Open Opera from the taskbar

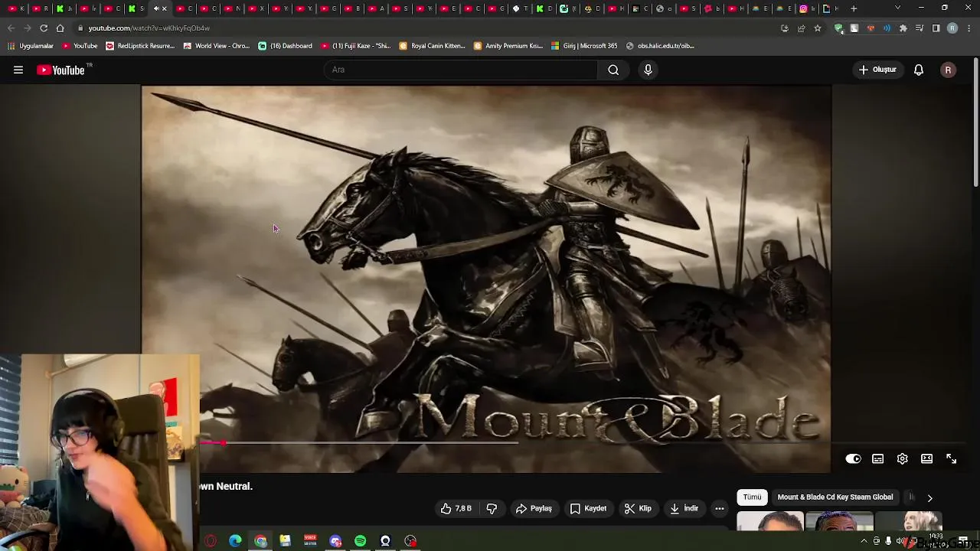[211, 541]
